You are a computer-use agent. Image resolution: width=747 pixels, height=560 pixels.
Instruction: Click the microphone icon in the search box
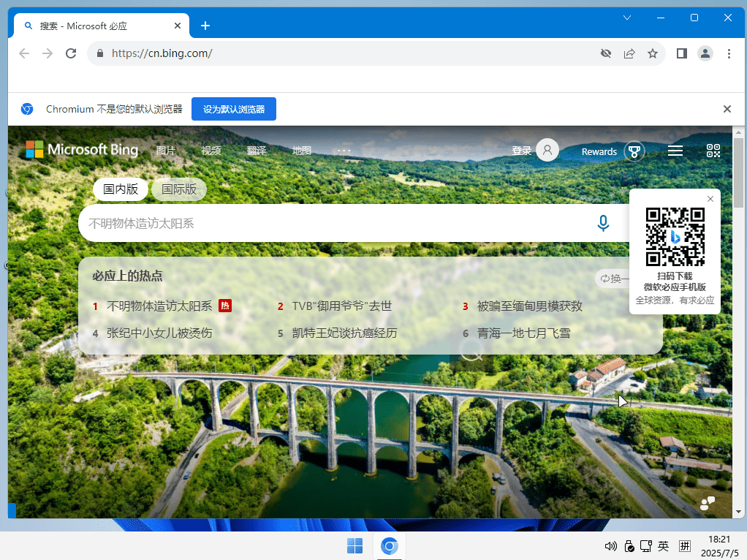[602, 223]
